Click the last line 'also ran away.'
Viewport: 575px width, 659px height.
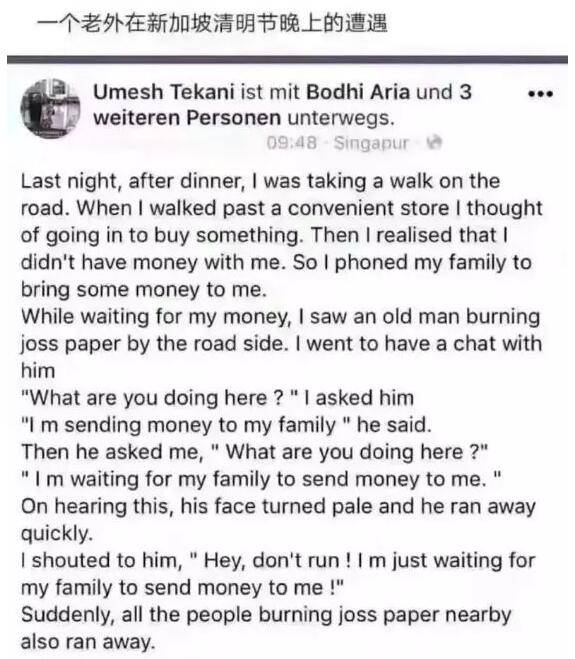(x=88, y=642)
